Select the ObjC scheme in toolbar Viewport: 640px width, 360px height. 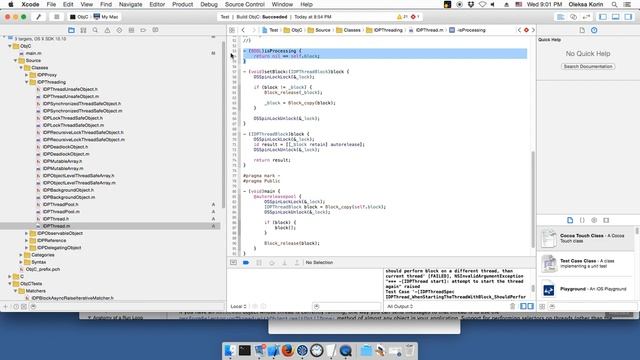[80, 17]
